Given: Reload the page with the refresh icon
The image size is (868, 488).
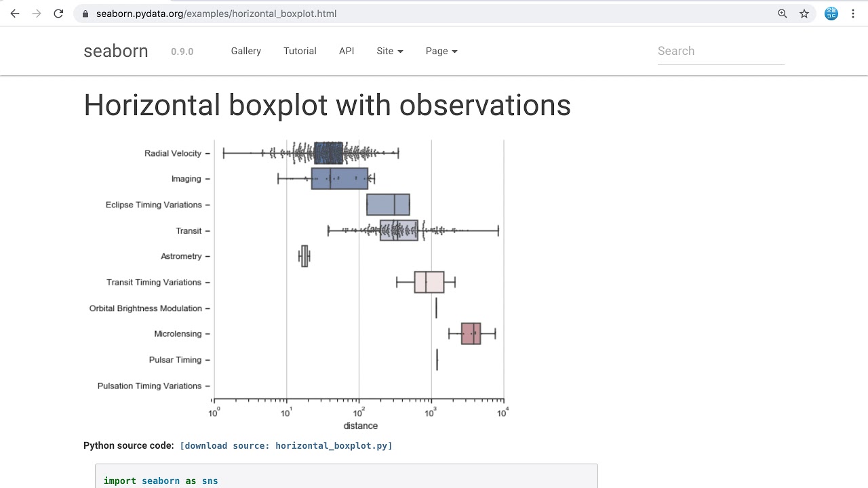Looking at the screenshot, I should click(58, 14).
